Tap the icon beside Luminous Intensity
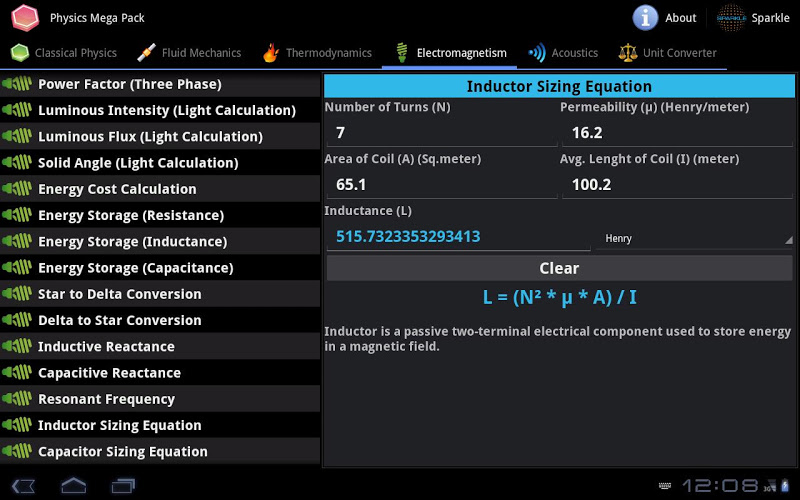Image resolution: width=800 pixels, height=500 pixels. pyautogui.click(x=17, y=110)
